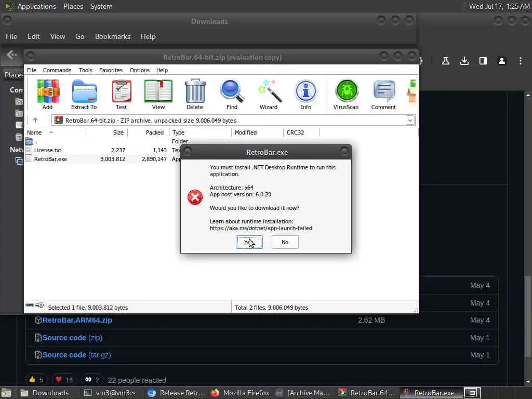Open the Find magnifier tool

click(232, 95)
